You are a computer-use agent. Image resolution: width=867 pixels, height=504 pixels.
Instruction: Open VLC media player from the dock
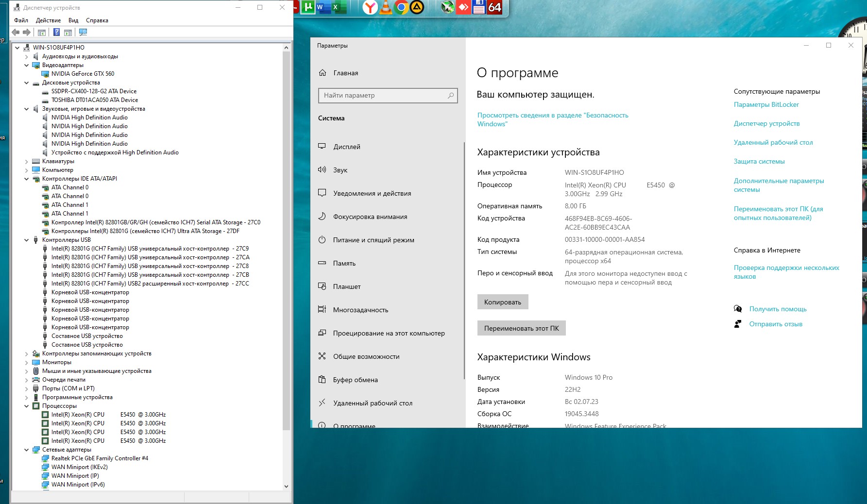[x=386, y=7]
